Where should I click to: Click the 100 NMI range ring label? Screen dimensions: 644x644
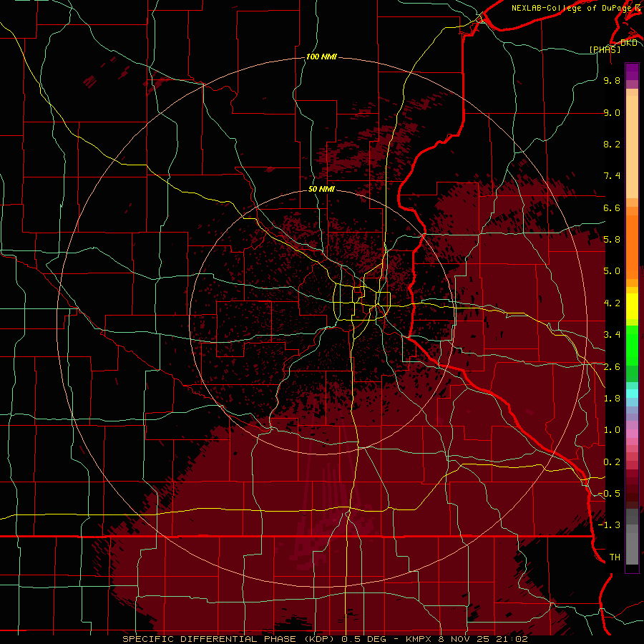click(x=321, y=57)
